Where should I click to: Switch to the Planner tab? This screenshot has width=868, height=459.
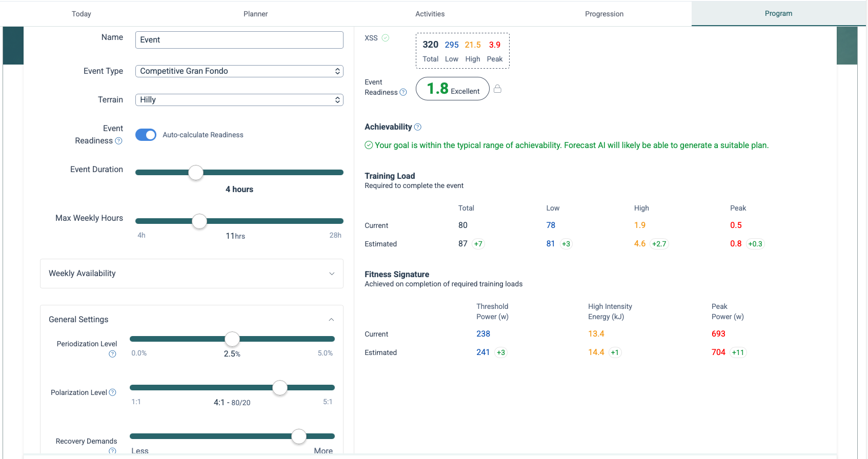pyautogui.click(x=255, y=14)
